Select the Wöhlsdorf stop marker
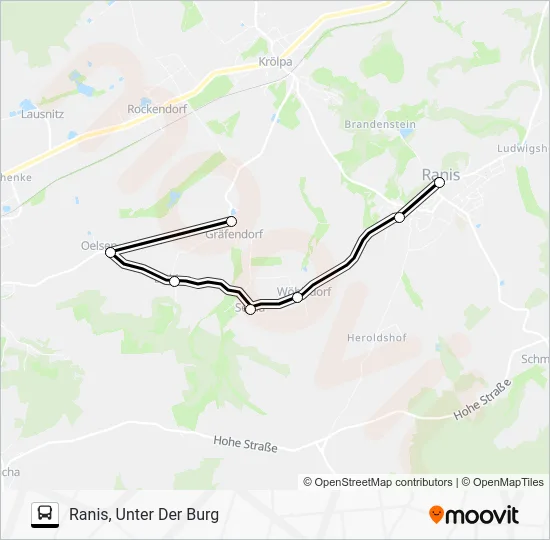Image resolution: width=550 pixels, height=540 pixels. [297, 298]
